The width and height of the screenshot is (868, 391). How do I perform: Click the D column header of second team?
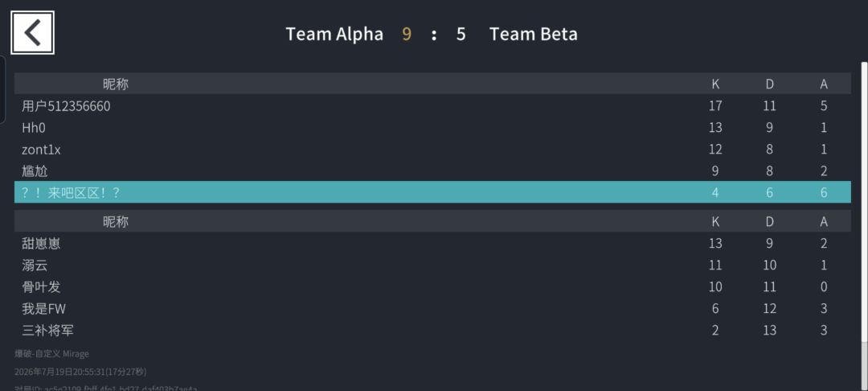coord(769,221)
